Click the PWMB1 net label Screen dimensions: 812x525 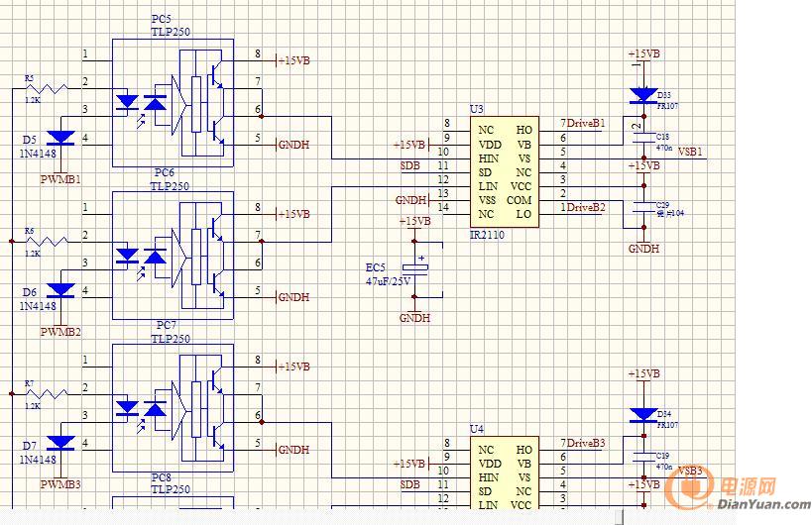(60, 179)
